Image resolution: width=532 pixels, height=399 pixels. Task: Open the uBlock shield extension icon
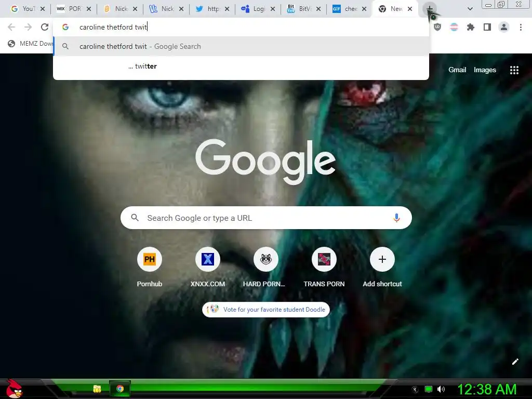[x=437, y=27]
